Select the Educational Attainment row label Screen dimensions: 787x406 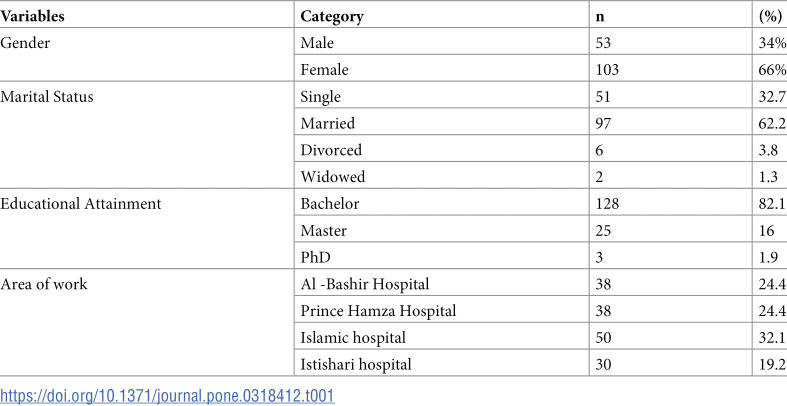(81, 204)
